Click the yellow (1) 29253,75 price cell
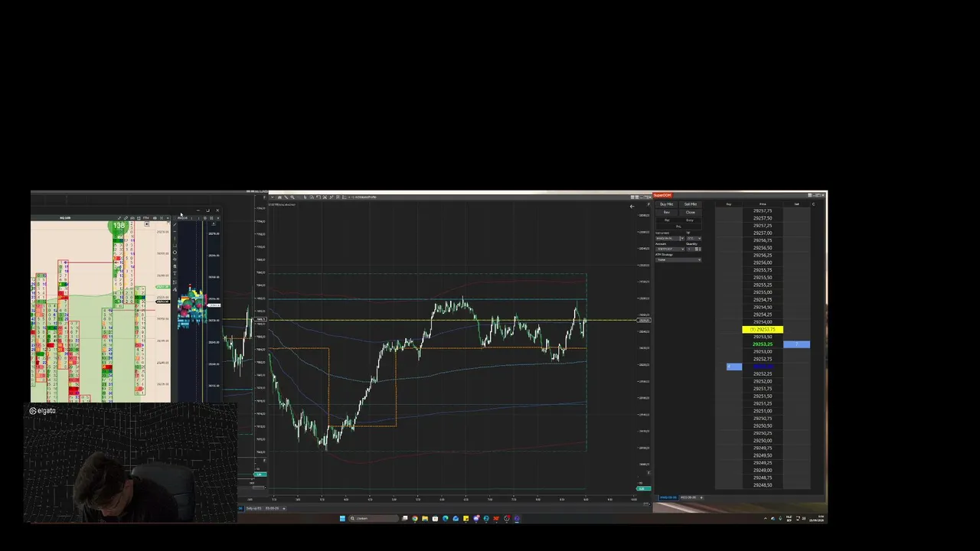Viewport: 980px width, 551px height. coord(763,330)
